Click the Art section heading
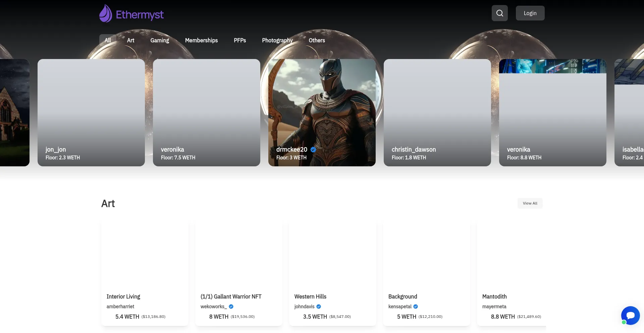The height and width of the screenshot is (333, 644). point(108,204)
